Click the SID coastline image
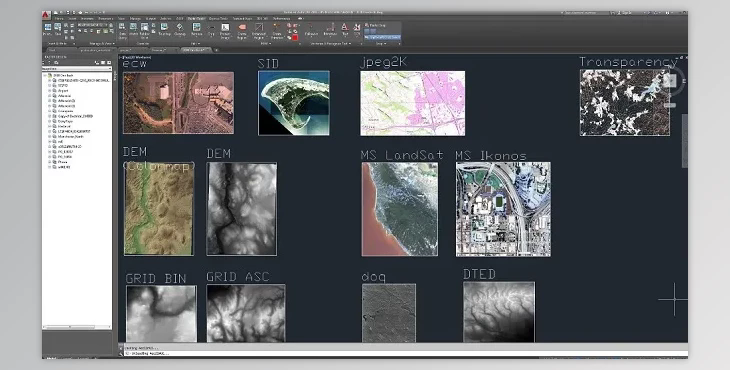Viewport: 730px width, 370px height. (294, 103)
